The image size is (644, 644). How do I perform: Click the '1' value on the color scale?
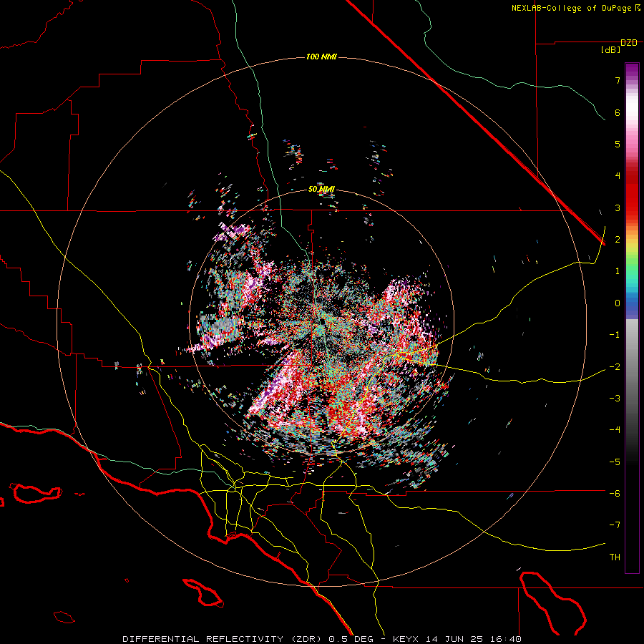618,271
